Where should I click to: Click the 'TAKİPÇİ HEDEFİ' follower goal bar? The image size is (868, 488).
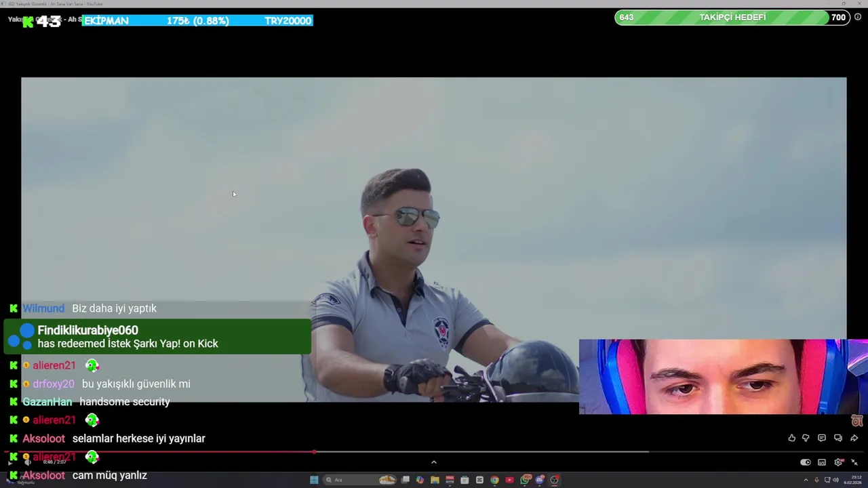[732, 17]
